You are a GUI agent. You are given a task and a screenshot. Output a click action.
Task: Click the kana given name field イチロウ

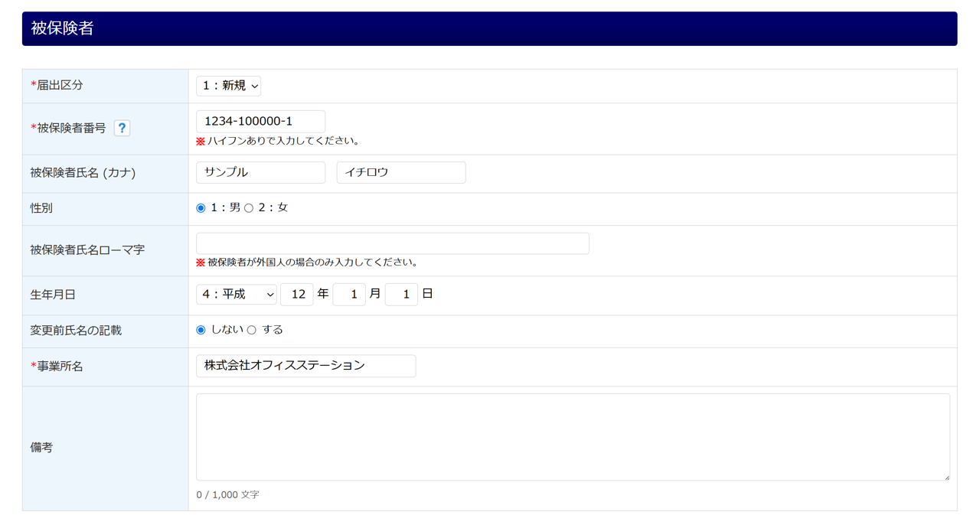tap(401, 172)
